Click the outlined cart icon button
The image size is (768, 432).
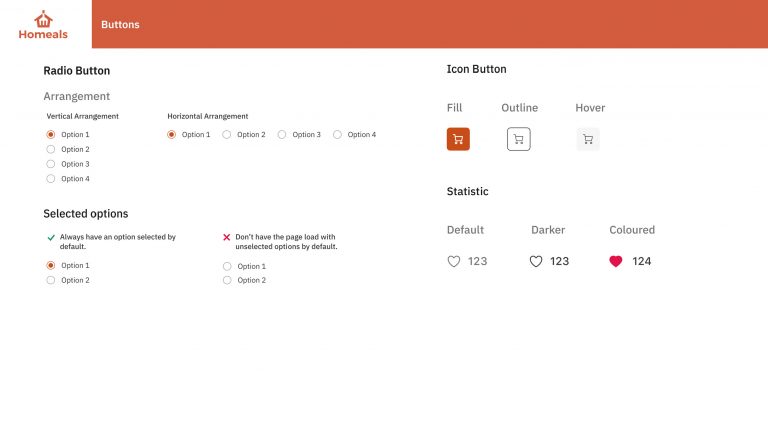519,139
